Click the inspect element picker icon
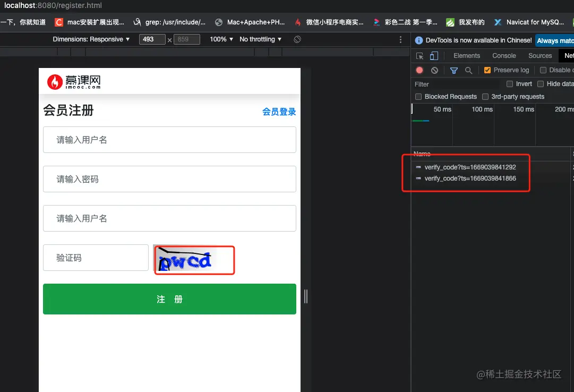The image size is (574, 392). pos(420,56)
